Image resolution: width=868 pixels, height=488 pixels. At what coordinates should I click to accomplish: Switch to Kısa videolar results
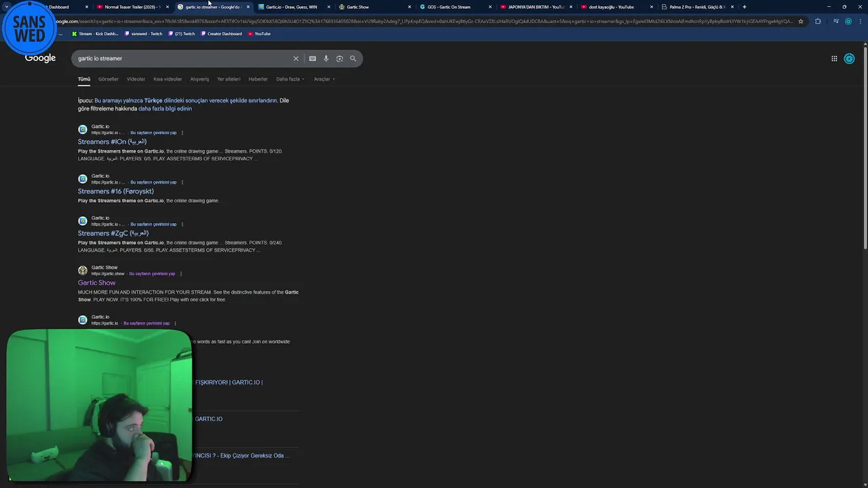point(167,79)
